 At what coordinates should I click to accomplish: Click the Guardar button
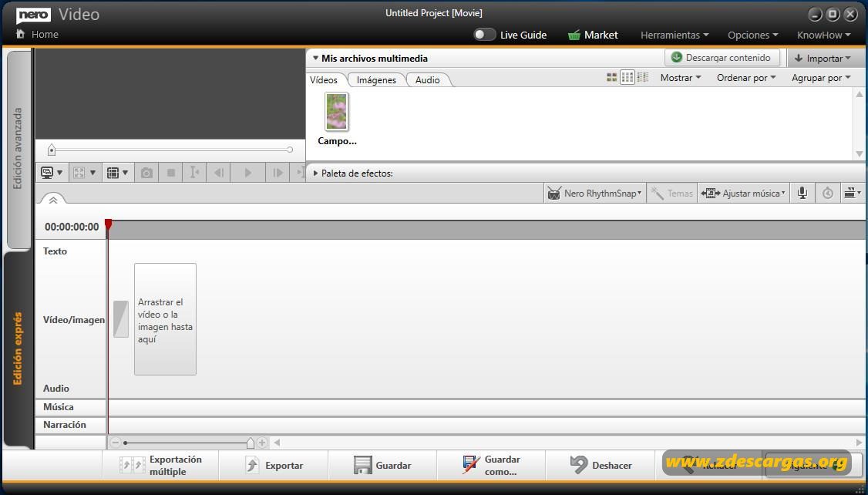(382, 465)
